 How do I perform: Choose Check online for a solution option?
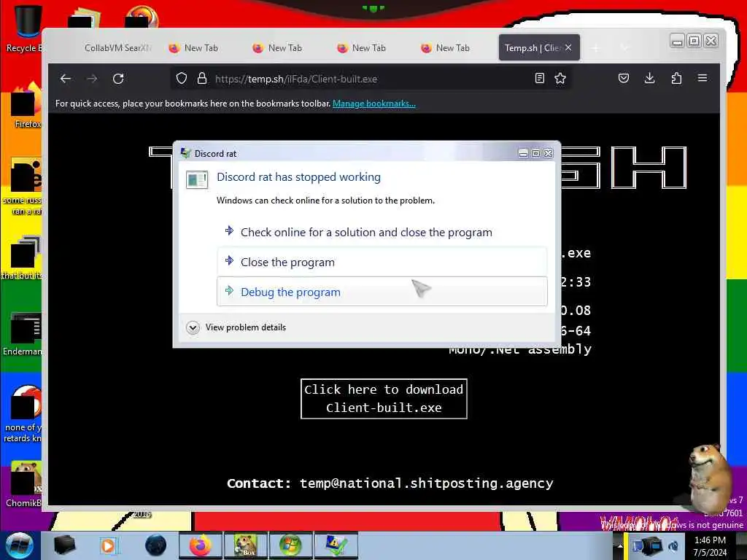(x=382, y=233)
